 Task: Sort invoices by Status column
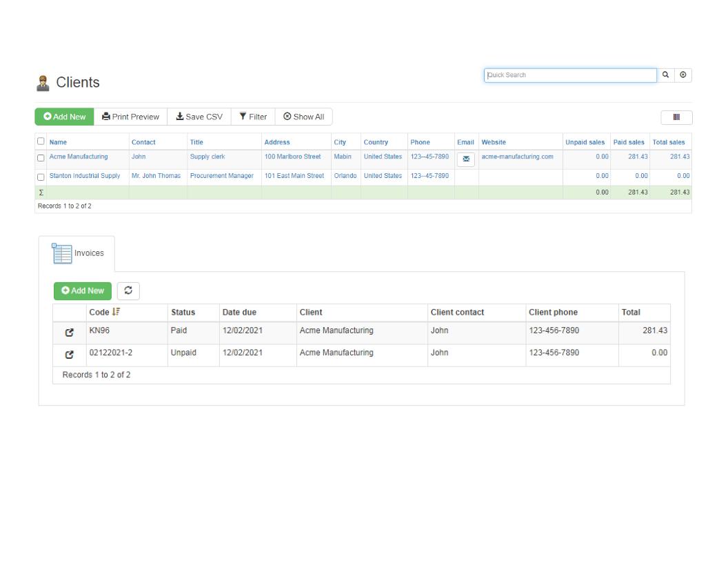pyautogui.click(x=183, y=312)
